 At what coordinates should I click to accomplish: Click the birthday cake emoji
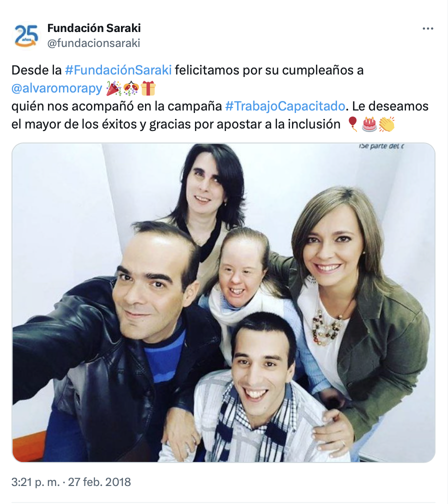pos(369,124)
